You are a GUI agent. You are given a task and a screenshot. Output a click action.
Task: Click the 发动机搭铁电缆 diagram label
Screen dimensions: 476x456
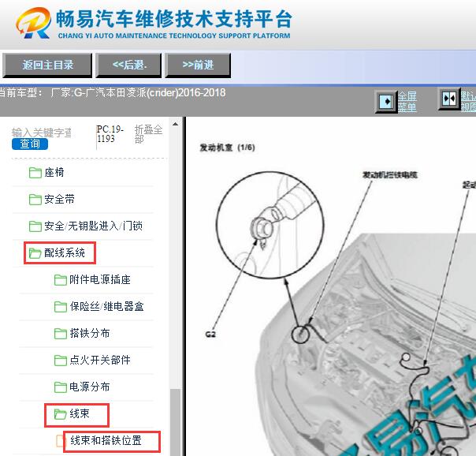pos(390,174)
